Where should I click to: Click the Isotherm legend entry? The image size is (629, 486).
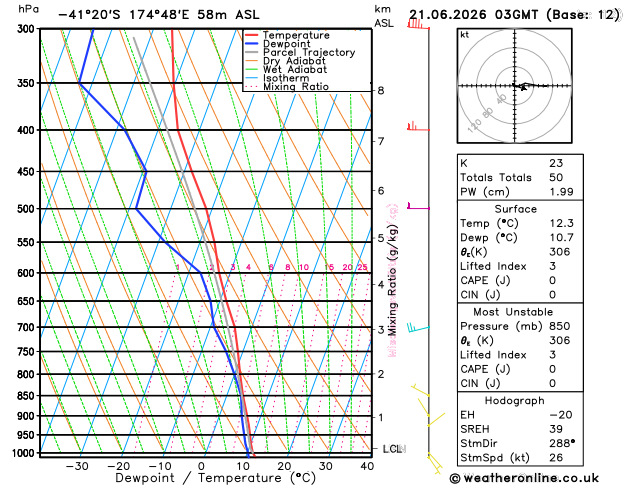click(x=277, y=78)
